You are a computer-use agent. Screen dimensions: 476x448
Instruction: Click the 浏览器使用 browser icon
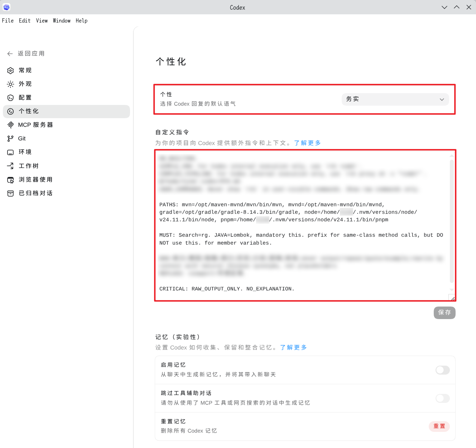tap(11, 180)
